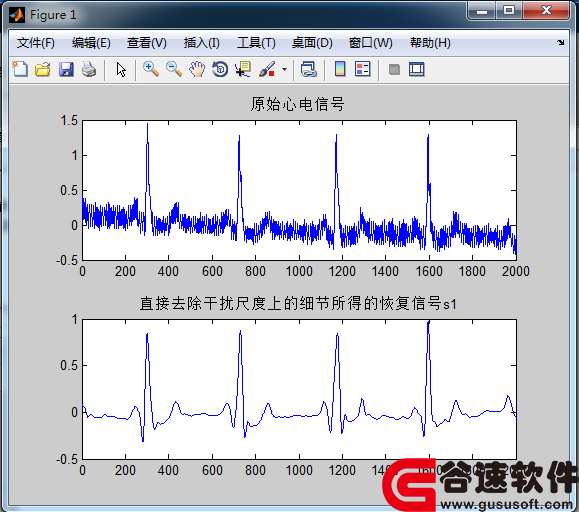579x512 pixels.
Task: Select the Edit Plot arrow tool
Action: click(121, 69)
